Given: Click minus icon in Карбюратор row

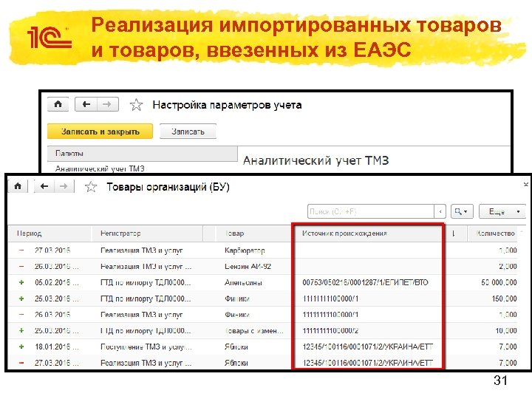Looking at the screenshot, I should 21,250.
